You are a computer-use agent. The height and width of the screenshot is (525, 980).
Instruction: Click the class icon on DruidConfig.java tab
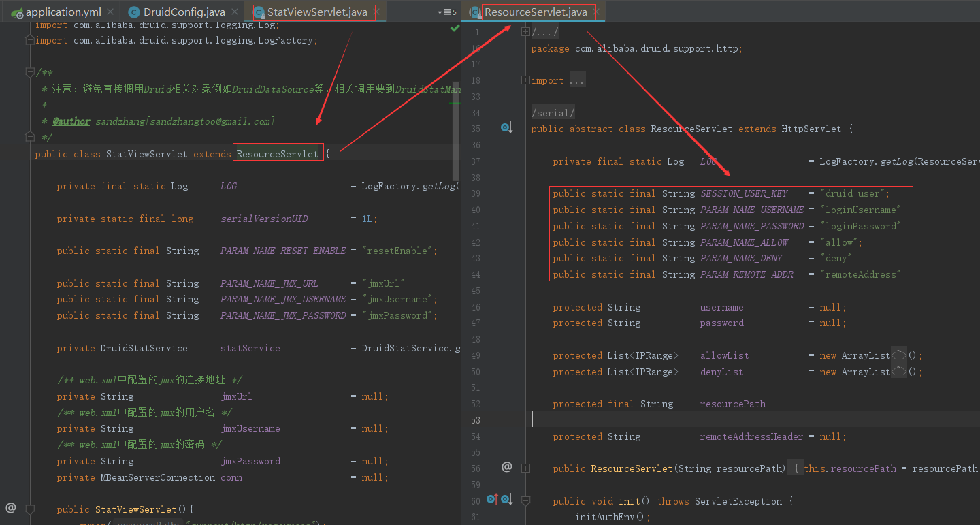pos(134,12)
